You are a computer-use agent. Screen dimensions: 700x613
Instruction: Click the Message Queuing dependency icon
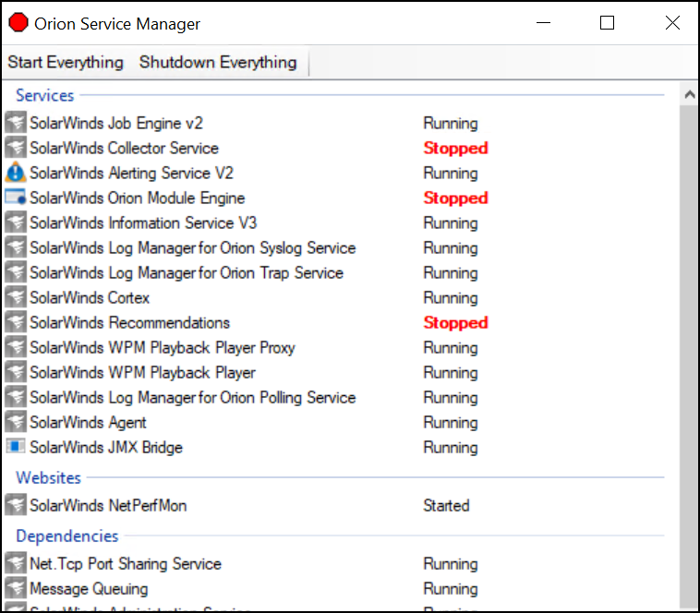(x=15, y=588)
